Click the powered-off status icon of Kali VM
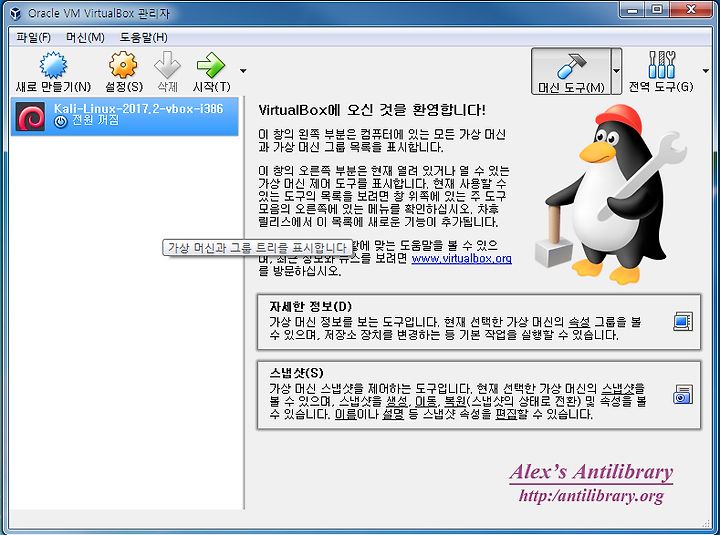 [x=60, y=122]
